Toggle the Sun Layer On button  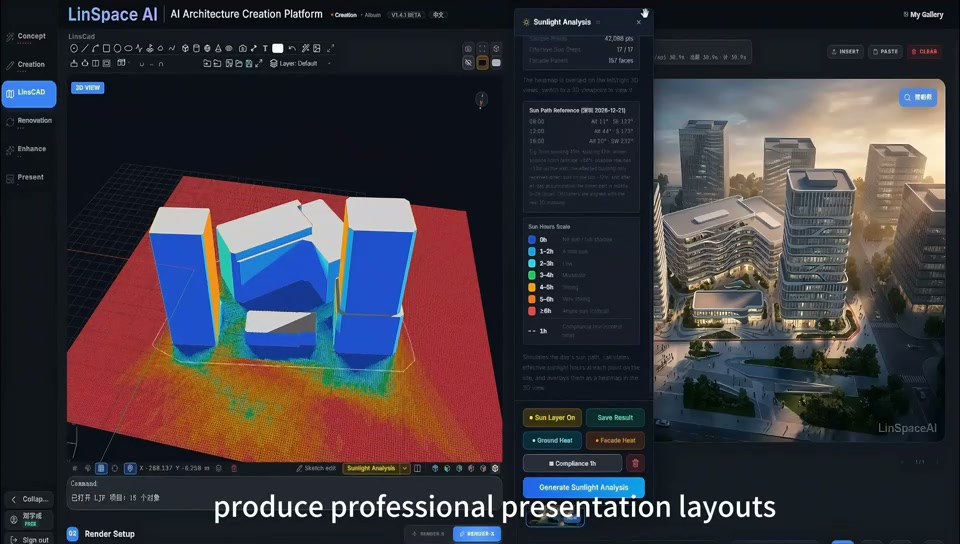tap(552, 417)
